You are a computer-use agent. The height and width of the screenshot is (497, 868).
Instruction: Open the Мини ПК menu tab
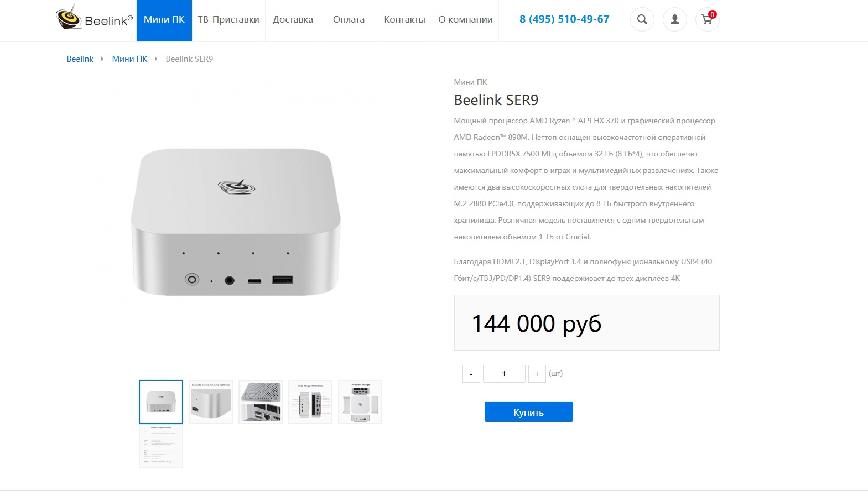pyautogui.click(x=164, y=20)
